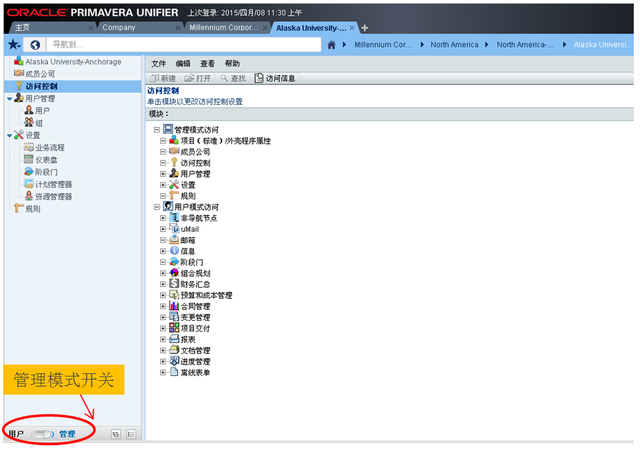Expand 用户管理 node in module tree

163,174
